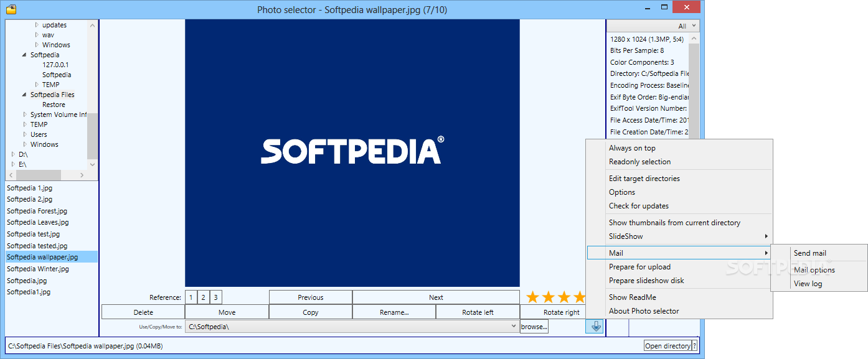
Task: Expand the System Volume Inf folder node
Action: click(x=25, y=114)
